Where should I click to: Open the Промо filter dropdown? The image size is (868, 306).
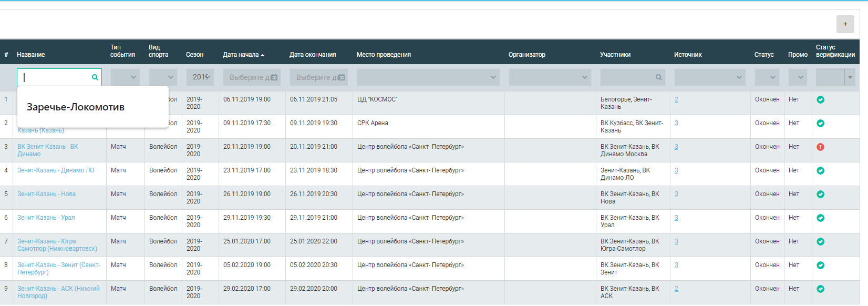797,77
